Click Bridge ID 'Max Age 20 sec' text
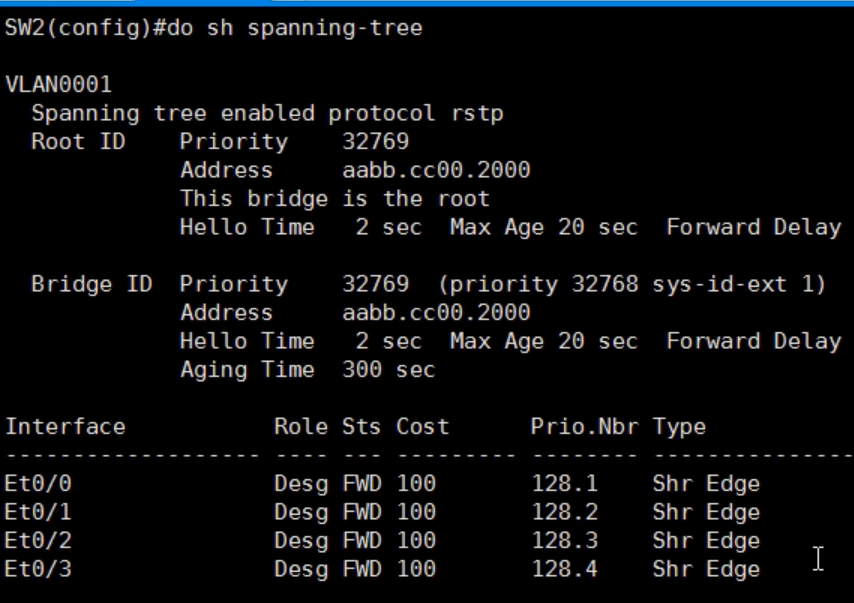Screen dimensions: 854x603 click(544, 343)
